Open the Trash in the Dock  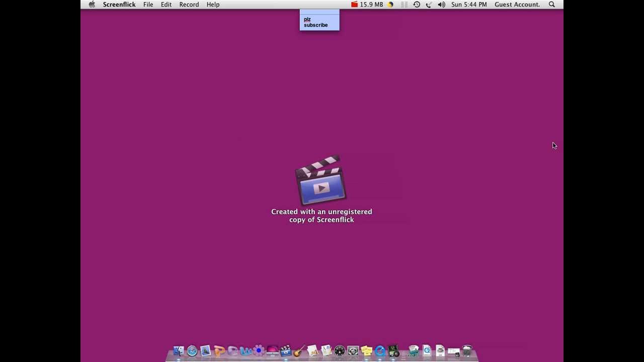click(x=467, y=350)
